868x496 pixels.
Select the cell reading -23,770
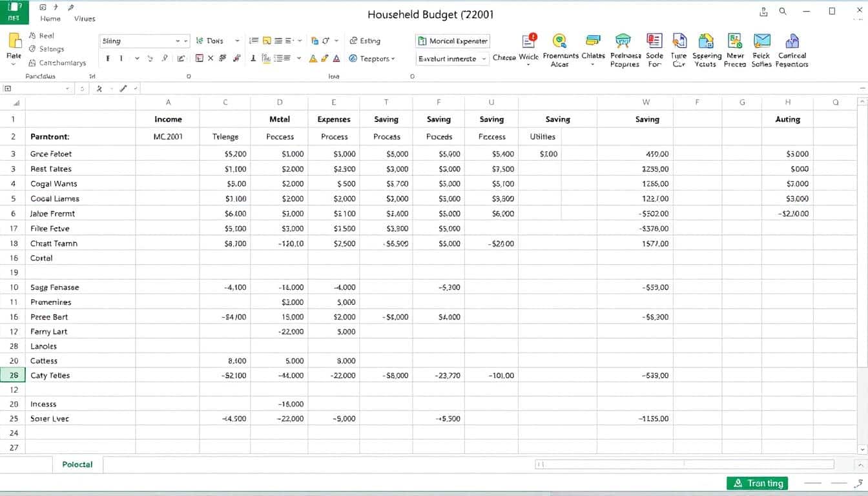point(439,375)
